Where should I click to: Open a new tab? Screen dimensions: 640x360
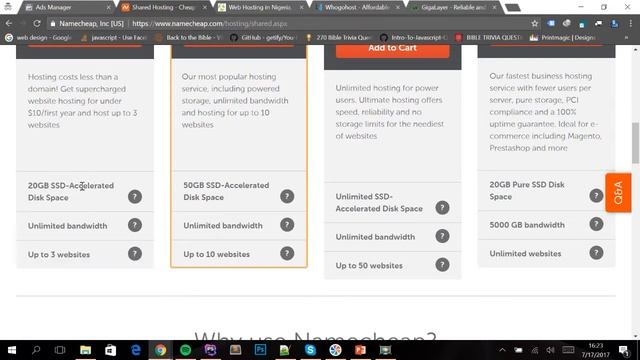coord(513,8)
